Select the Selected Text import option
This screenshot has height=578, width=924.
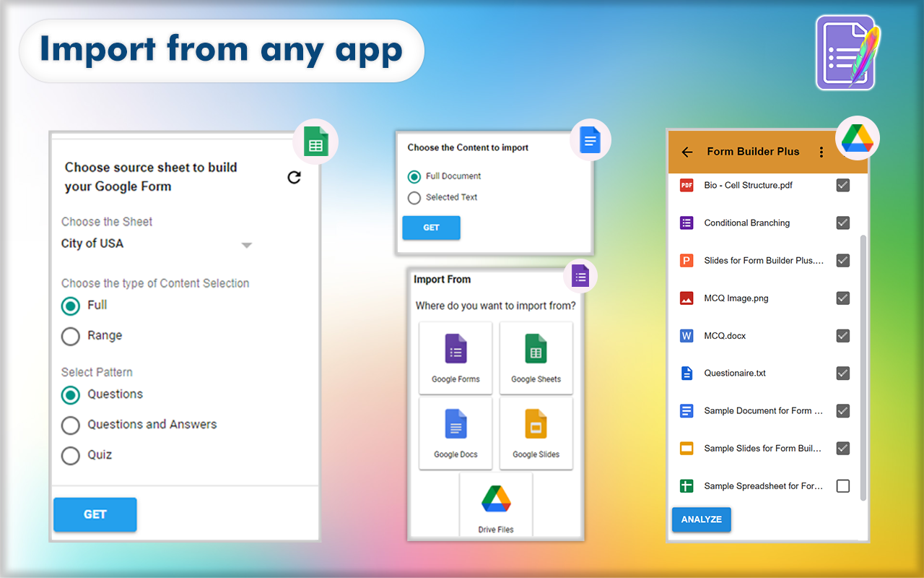click(x=414, y=197)
